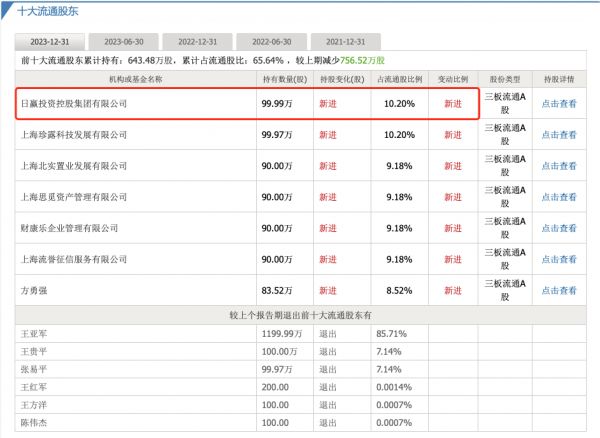Open the 2021-12-31 report tab
This screenshot has height=438, width=600.
tap(345, 42)
